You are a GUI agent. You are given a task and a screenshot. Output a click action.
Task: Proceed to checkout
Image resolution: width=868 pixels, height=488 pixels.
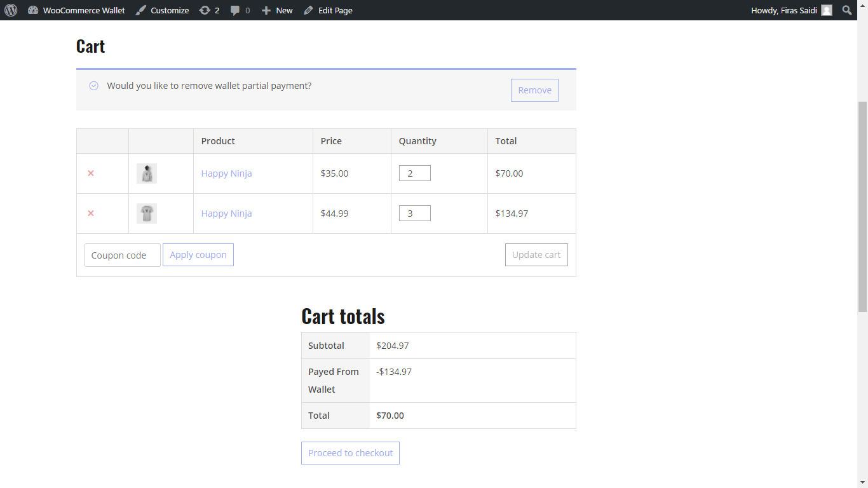click(350, 453)
